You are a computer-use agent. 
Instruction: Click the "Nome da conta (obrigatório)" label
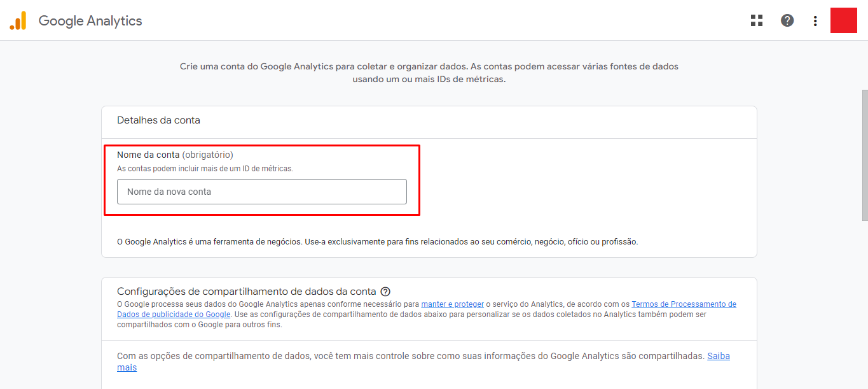175,155
